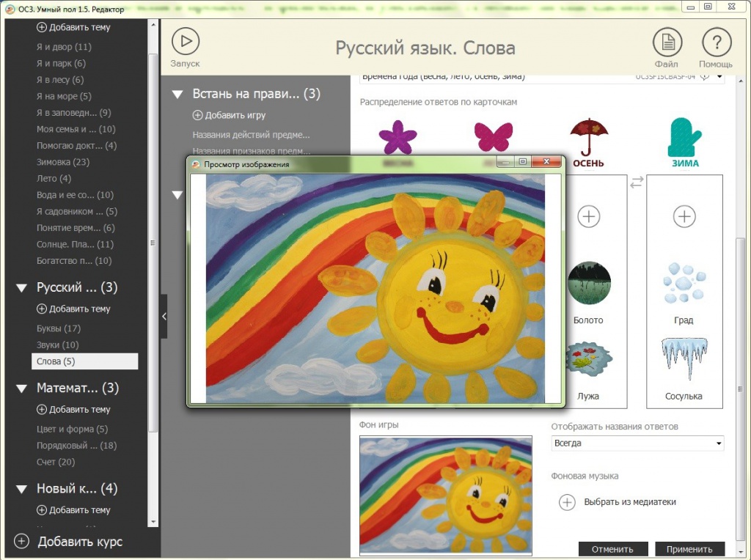The height and width of the screenshot is (560, 751).
Task: Open the Солнце. Пла... (11) topic
Action: [x=75, y=245]
